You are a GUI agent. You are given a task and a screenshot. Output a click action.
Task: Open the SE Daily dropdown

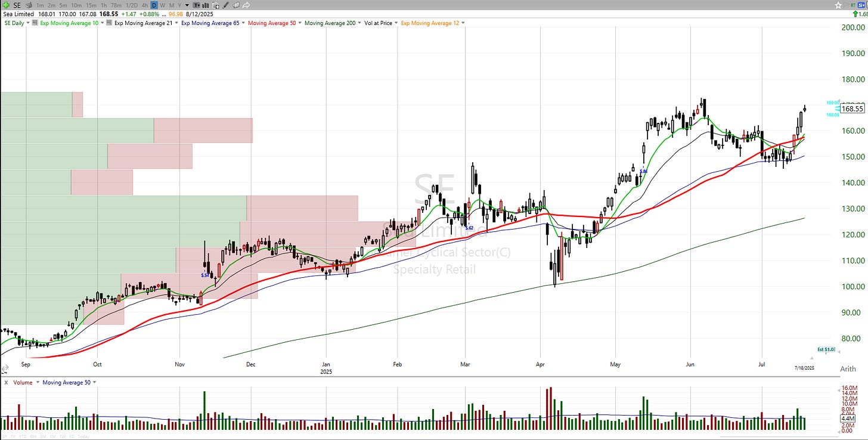click(x=28, y=23)
